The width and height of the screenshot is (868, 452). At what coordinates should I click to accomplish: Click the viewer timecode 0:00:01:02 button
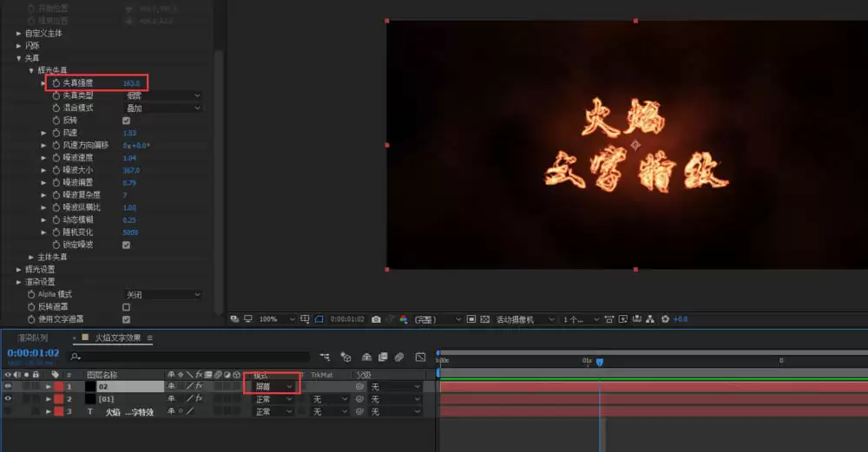tap(348, 319)
